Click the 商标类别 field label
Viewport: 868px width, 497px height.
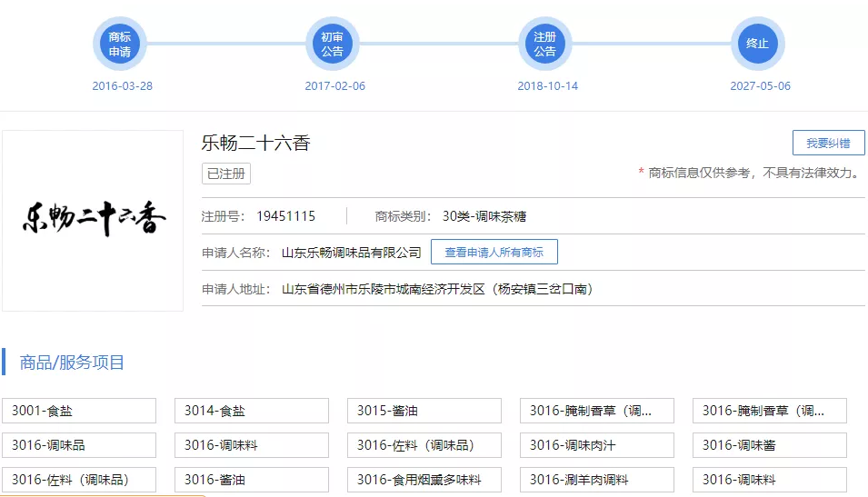[403, 216]
